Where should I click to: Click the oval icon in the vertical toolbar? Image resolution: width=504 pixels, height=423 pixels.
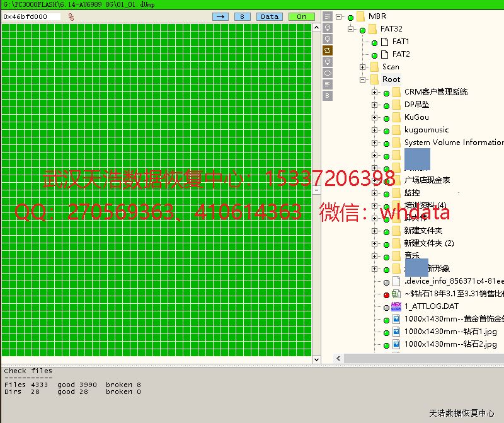328,72
